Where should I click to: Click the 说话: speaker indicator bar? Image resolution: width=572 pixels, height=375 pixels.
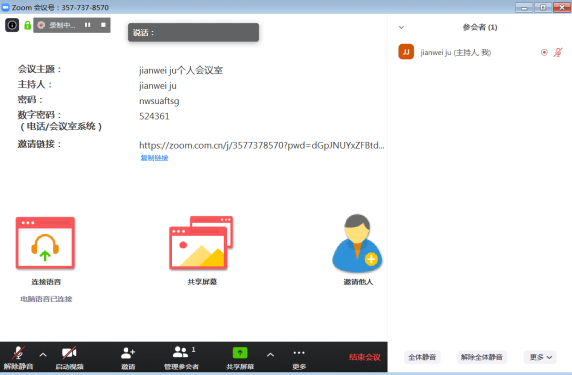(193, 32)
